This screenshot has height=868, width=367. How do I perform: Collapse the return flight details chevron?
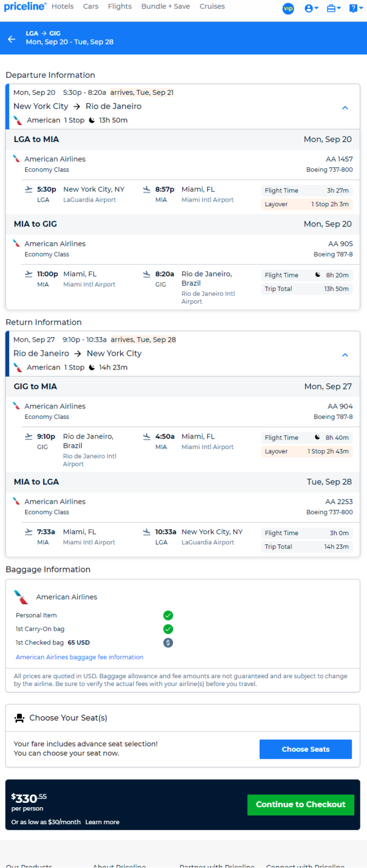click(345, 355)
